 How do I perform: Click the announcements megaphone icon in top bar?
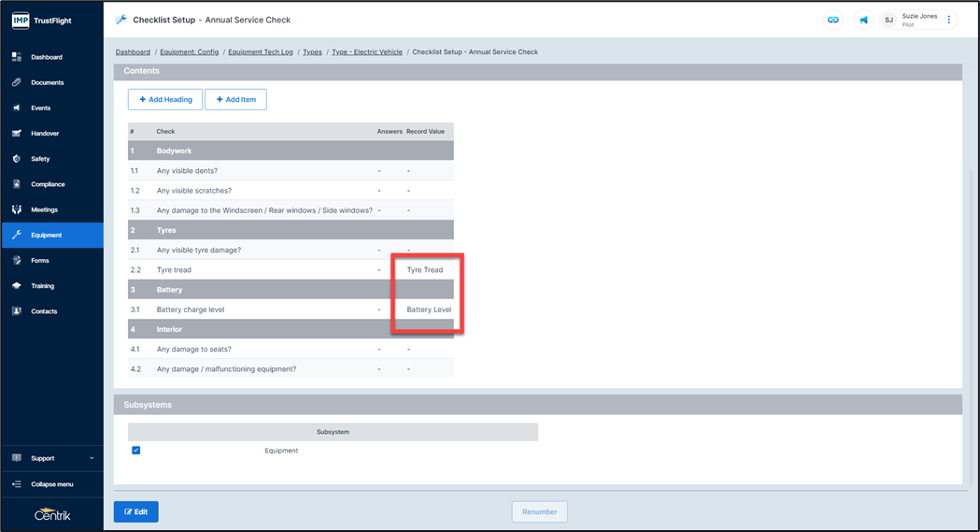tap(863, 20)
